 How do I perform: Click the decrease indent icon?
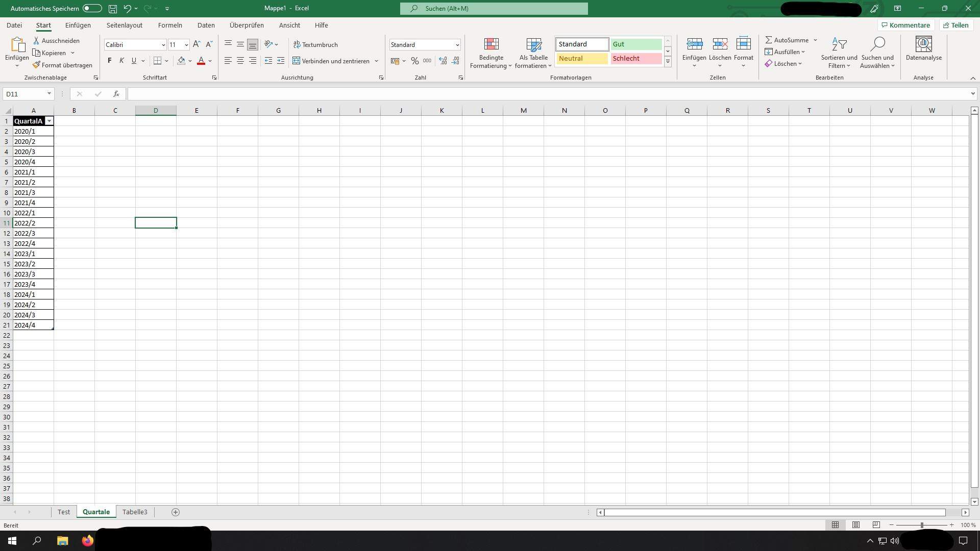click(268, 61)
